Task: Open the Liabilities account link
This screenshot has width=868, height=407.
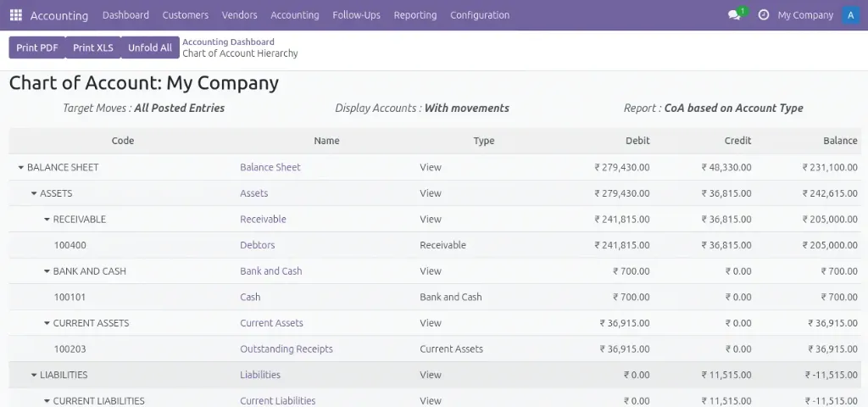Action: pos(260,375)
